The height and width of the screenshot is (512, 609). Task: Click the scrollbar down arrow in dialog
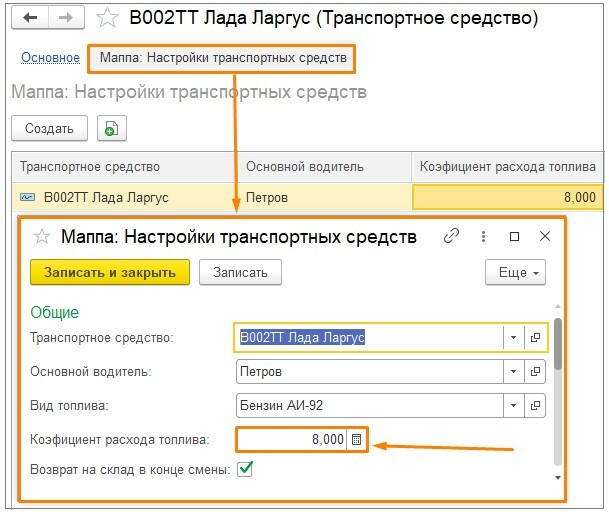point(558,478)
